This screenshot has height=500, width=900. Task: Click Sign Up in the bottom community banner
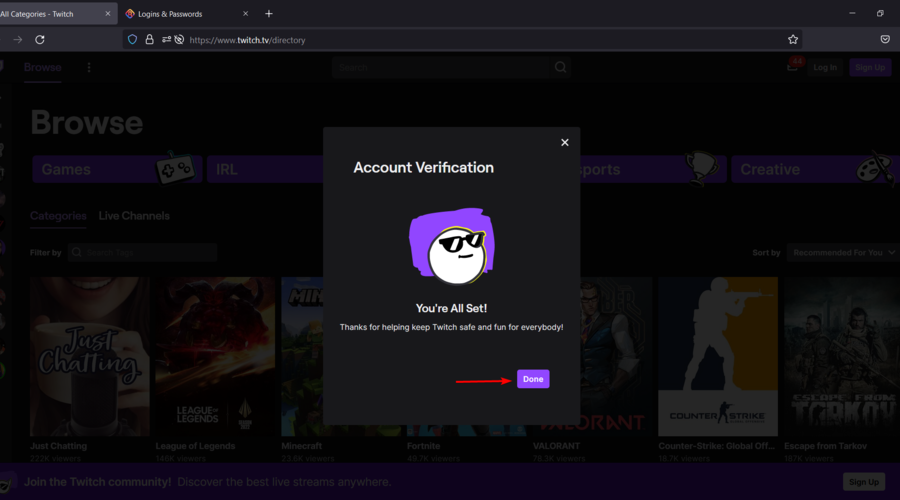coord(864,482)
